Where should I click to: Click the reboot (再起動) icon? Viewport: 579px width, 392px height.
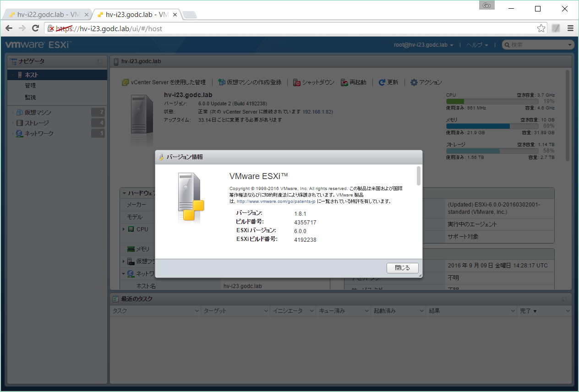(344, 82)
